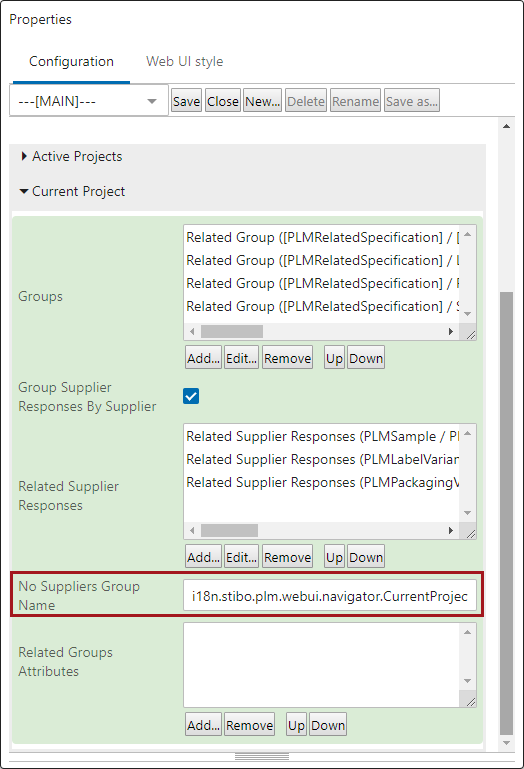Click the Save button

(186, 101)
